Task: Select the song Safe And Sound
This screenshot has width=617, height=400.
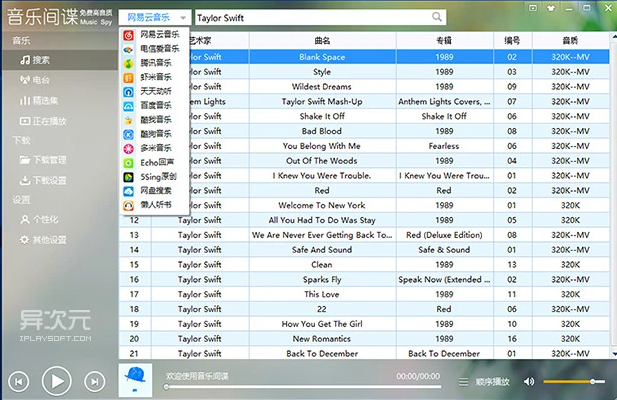Action: click(322, 250)
